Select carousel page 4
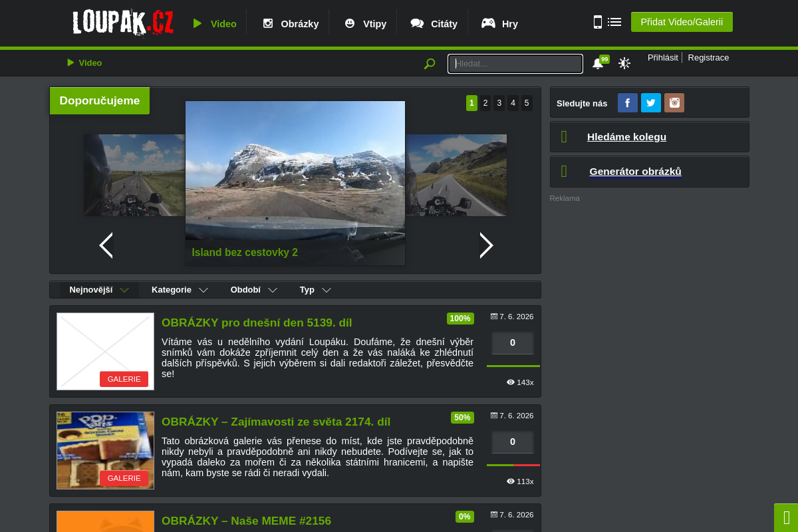The width and height of the screenshot is (798, 532). (513, 103)
